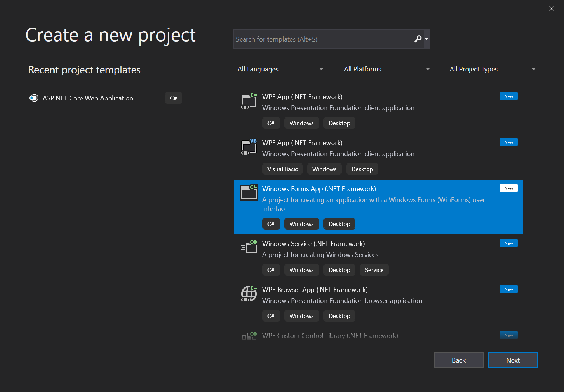Click the WPF Browser App globe icon

tap(249, 294)
